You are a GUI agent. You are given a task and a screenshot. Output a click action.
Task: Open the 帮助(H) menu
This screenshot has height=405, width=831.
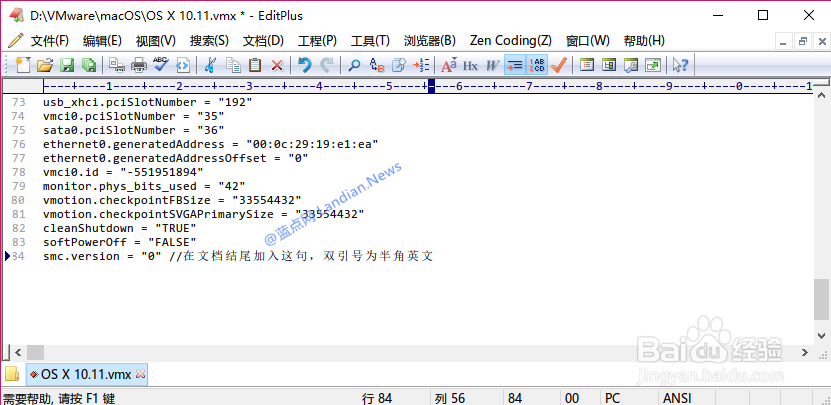tap(644, 41)
